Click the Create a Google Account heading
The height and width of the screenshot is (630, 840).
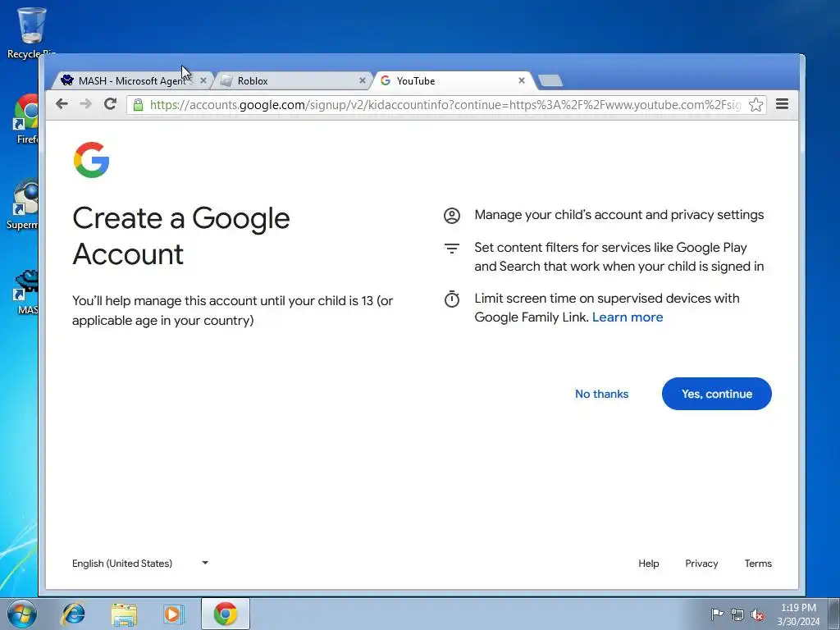(x=181, y=235)
